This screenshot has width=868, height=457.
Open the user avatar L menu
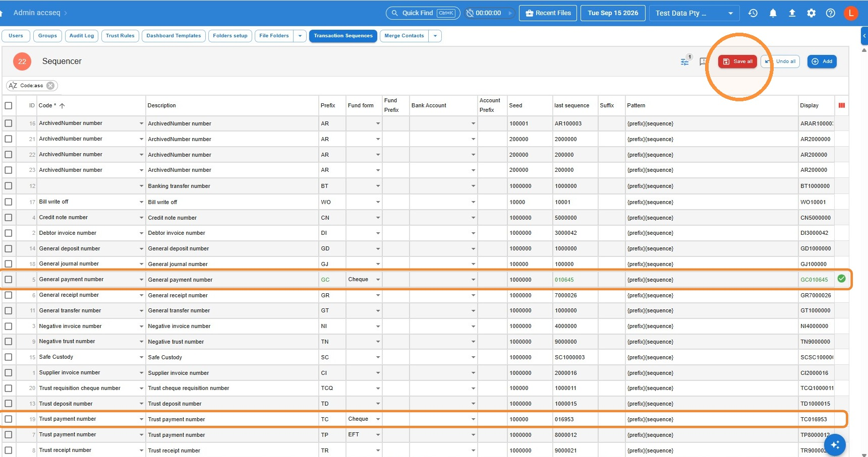click(851, 13)
